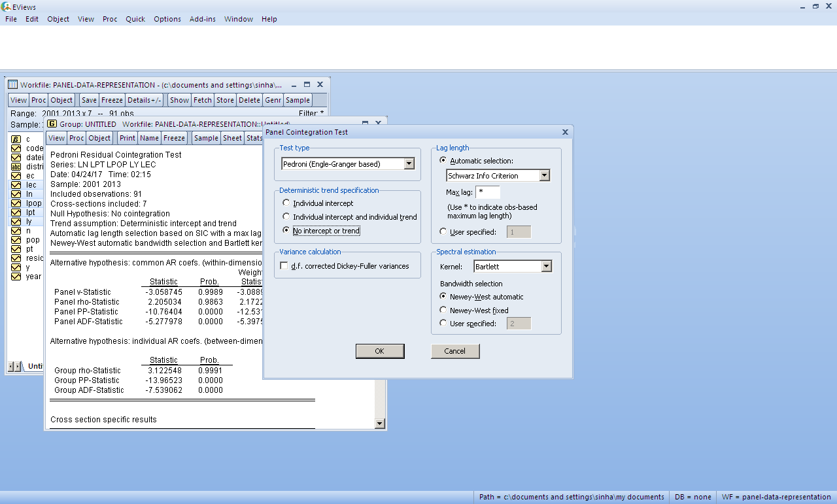Image resolution: width=837 pixels, height=504 pixels.
Task: Select the district alpha series icon
Action: 16,167
